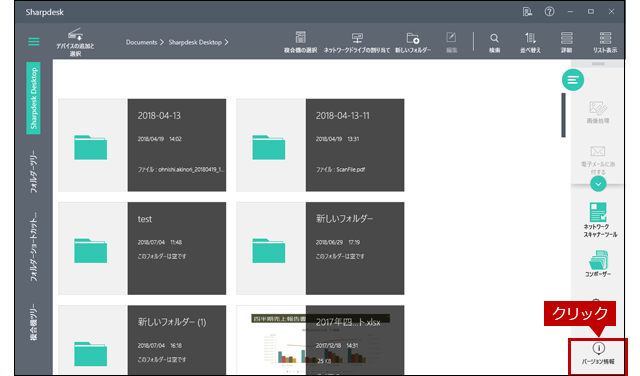The width and height of the screenshot is (640, 376).
Task: Switch to 詳細 detail view
Action: coord(567,42)
